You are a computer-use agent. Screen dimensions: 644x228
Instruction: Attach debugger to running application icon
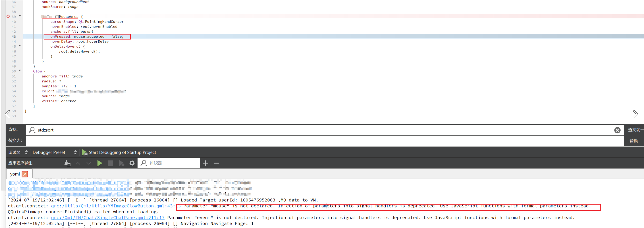[x=122, y=163]
